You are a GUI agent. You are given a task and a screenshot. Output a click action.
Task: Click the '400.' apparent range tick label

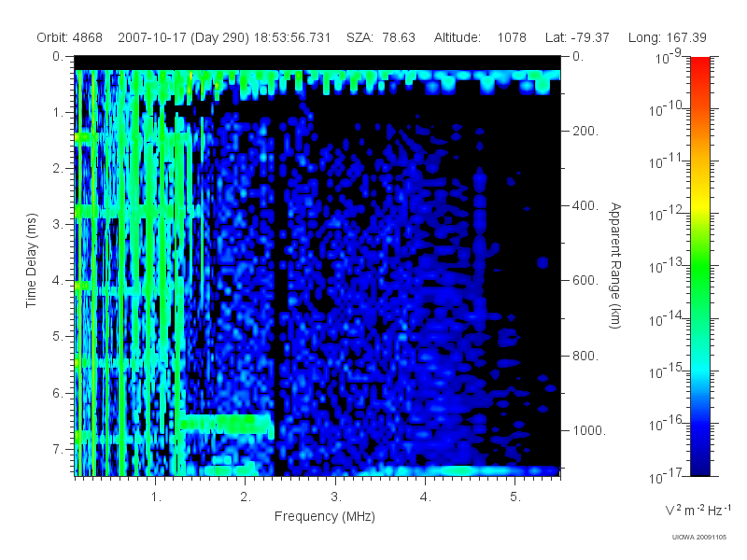click(585, 205)
